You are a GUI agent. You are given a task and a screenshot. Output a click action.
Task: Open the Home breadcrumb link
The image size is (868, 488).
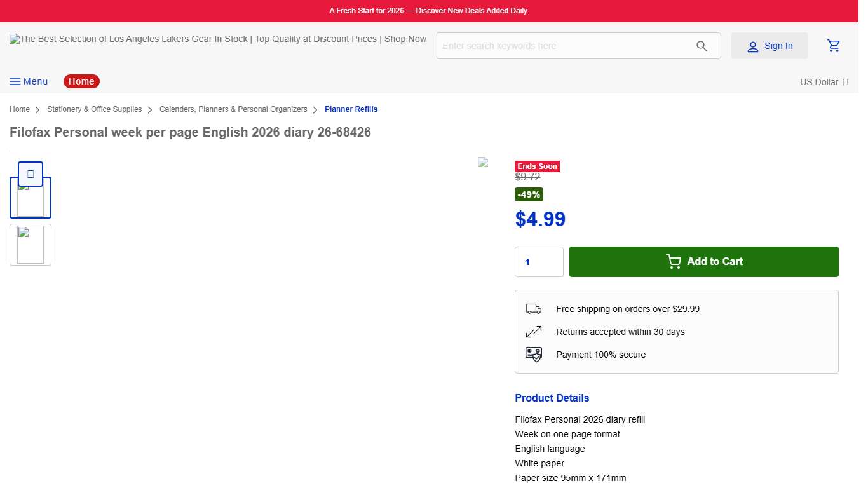pos(20,109)
